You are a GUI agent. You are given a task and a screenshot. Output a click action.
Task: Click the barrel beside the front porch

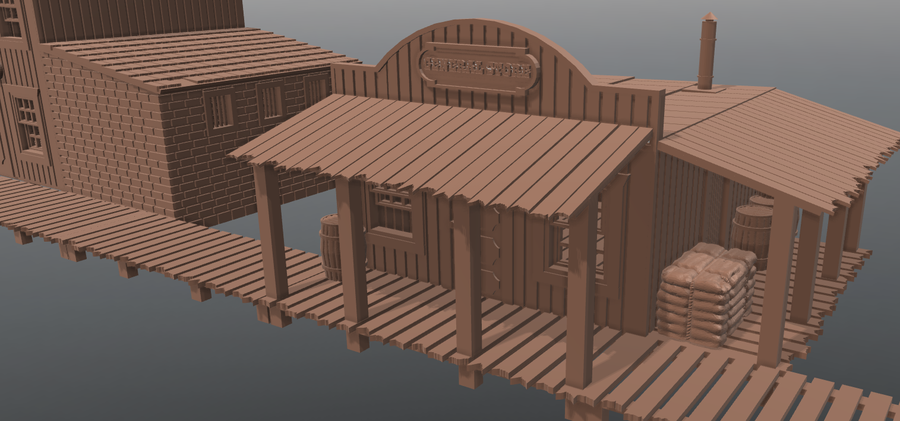point(330,246)
